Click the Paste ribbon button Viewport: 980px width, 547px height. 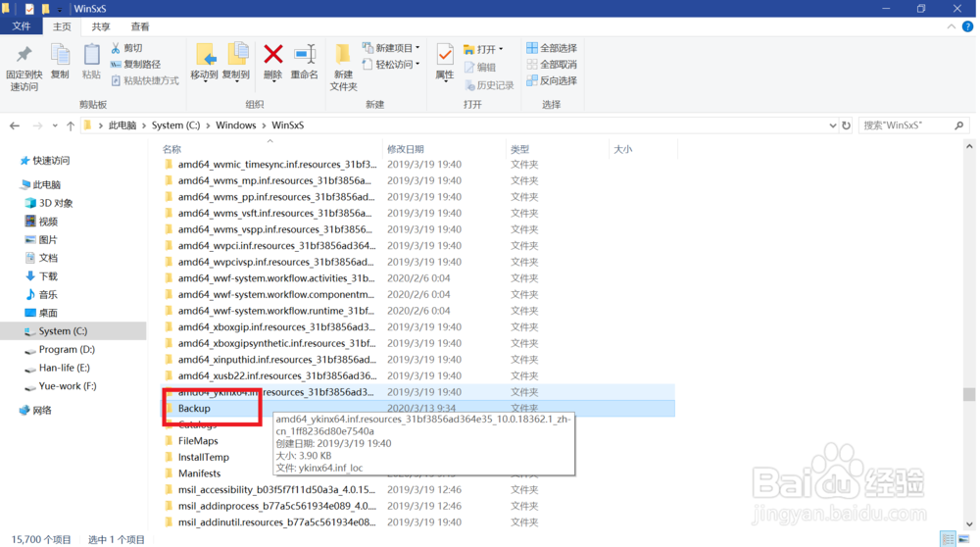pyautogui.click(x=91, y=61)
